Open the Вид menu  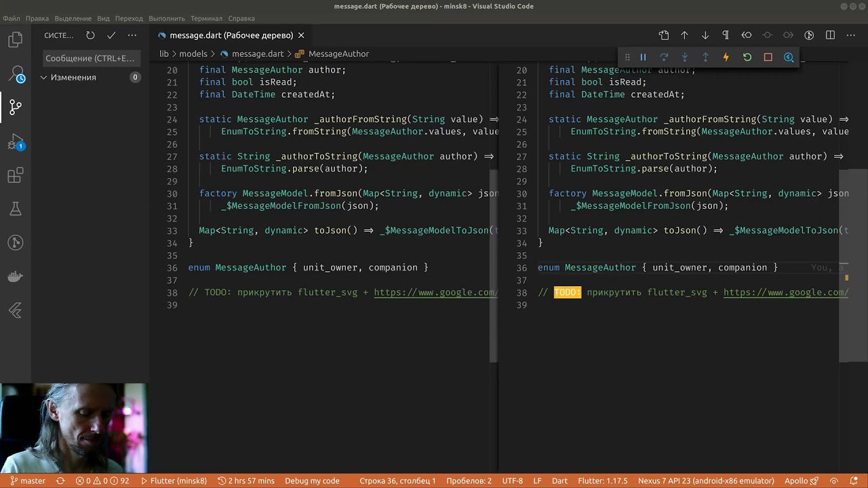coord(103,18)
